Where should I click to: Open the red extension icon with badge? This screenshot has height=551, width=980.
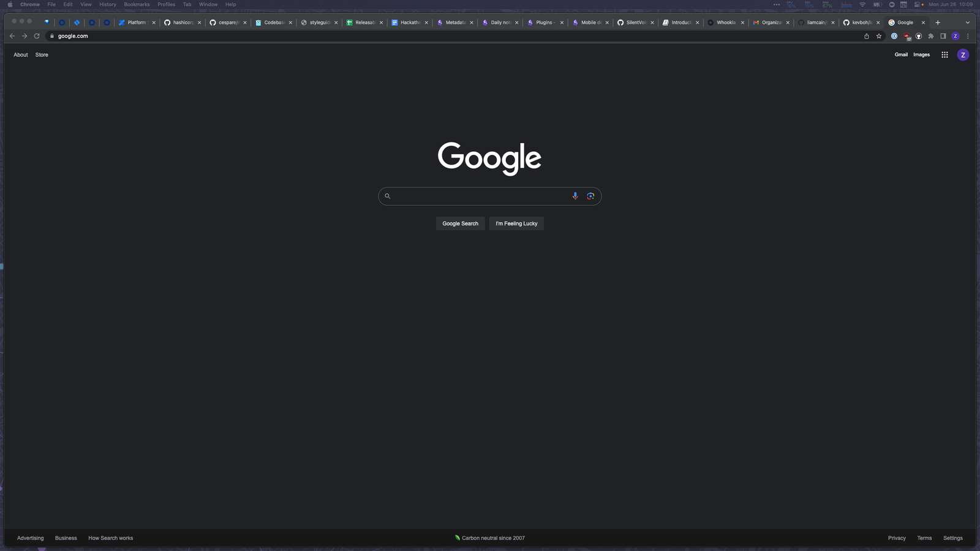coord(907,37)
